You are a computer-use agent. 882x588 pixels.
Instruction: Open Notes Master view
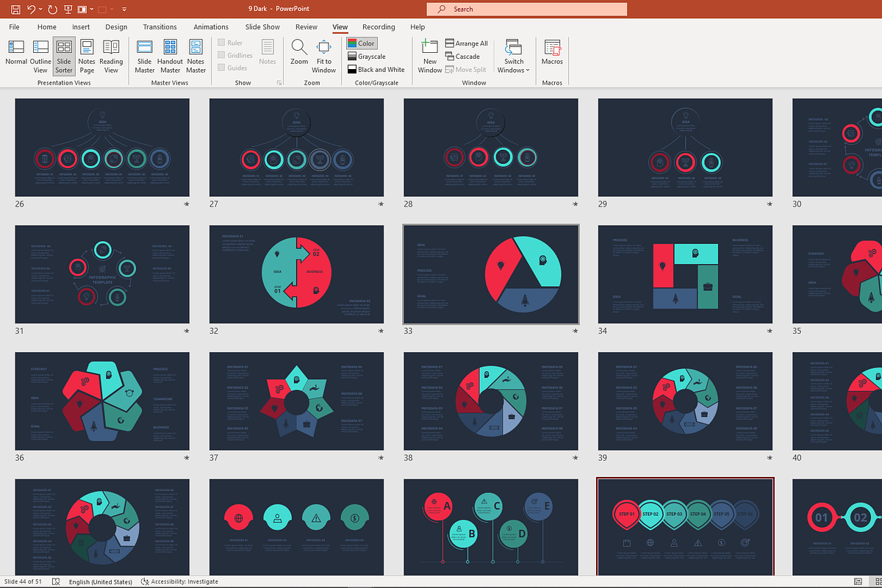(x=196, y=55)
